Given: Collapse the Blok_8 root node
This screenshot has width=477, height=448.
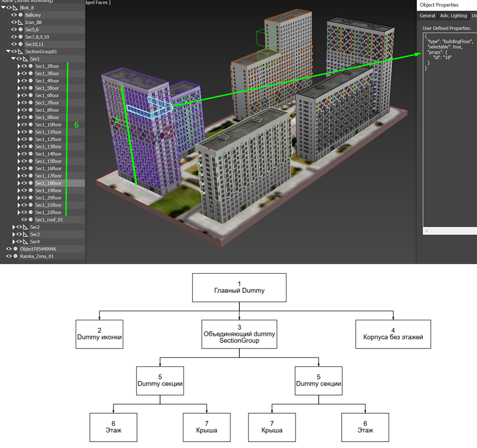Looking at the screenshot, I should click(x=3, y=8).
